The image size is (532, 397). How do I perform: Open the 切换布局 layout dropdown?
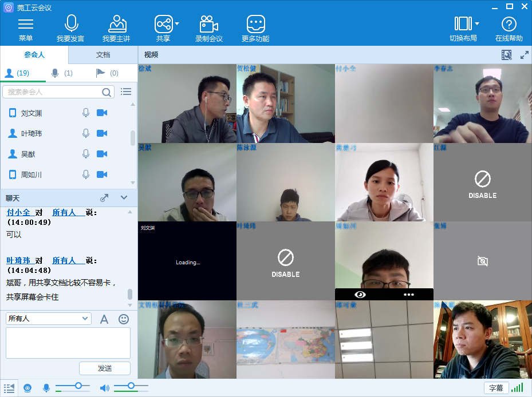(476, 24)
